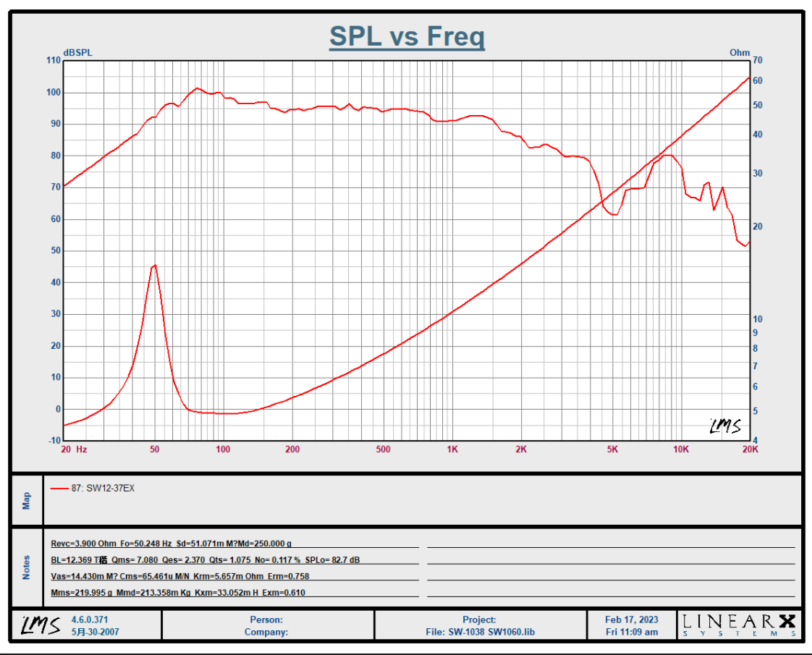
Task: Click the "5K" frequency axis label
Action: pos(612,449)
